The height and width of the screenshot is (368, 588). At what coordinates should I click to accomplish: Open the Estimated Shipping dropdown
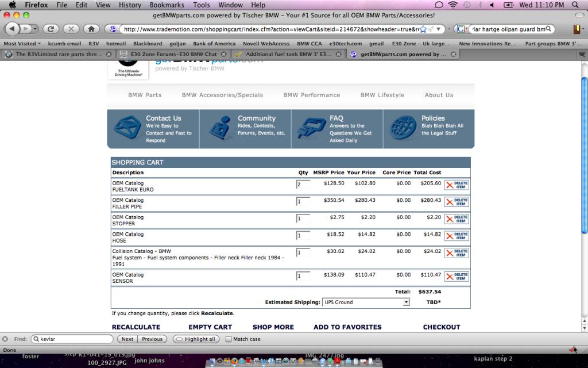click(366, 302)
